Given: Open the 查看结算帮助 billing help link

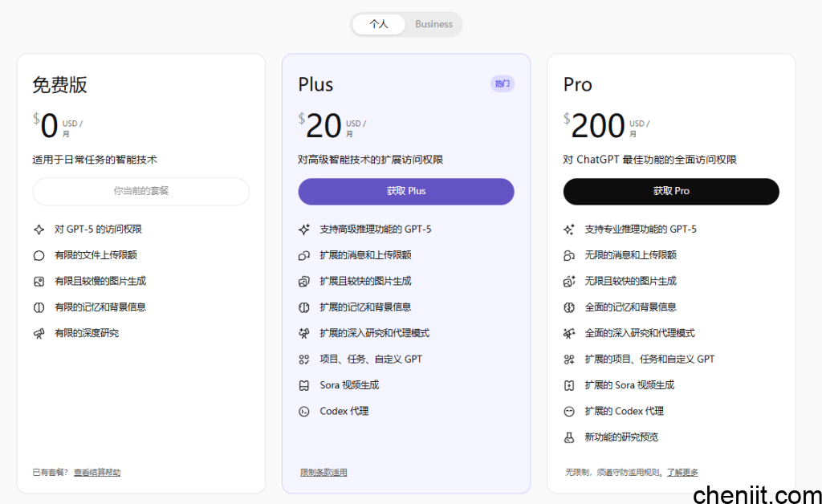Looking at the screenshot, I should [97, 473].
